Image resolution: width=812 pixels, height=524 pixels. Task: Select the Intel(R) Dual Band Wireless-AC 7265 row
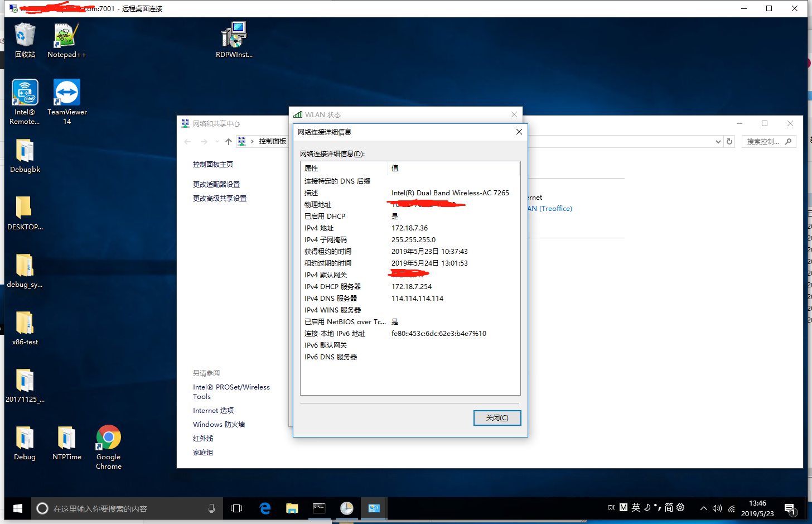click(410, 193)
